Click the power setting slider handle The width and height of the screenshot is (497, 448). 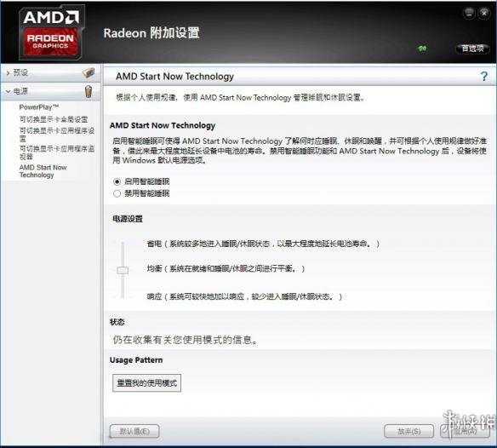point(123,270)
